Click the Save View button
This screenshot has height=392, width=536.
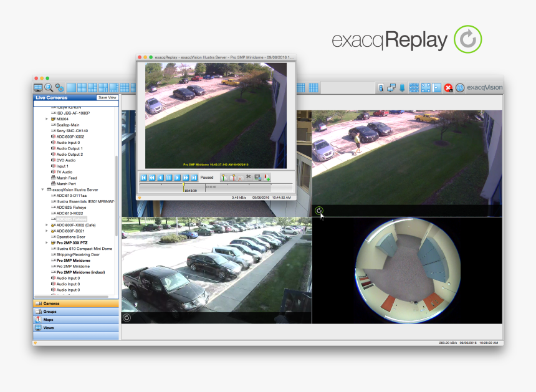click(107, 98)
